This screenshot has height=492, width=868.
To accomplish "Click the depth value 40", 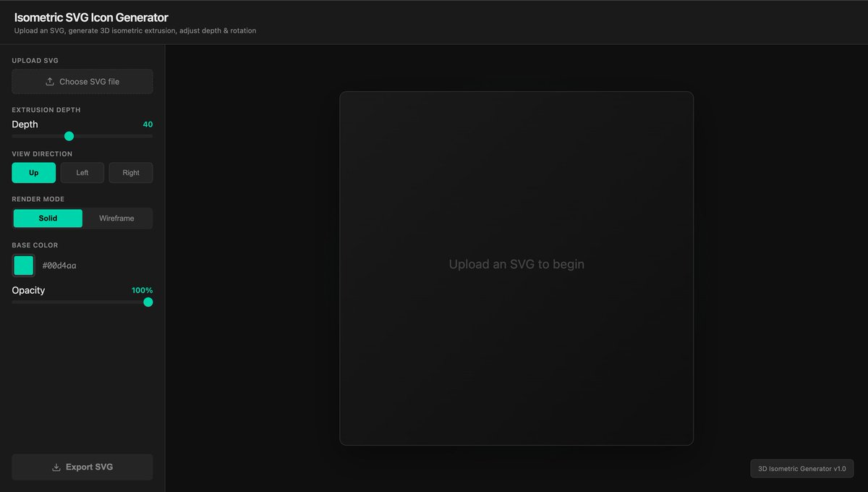I will (x=148, y=124).
